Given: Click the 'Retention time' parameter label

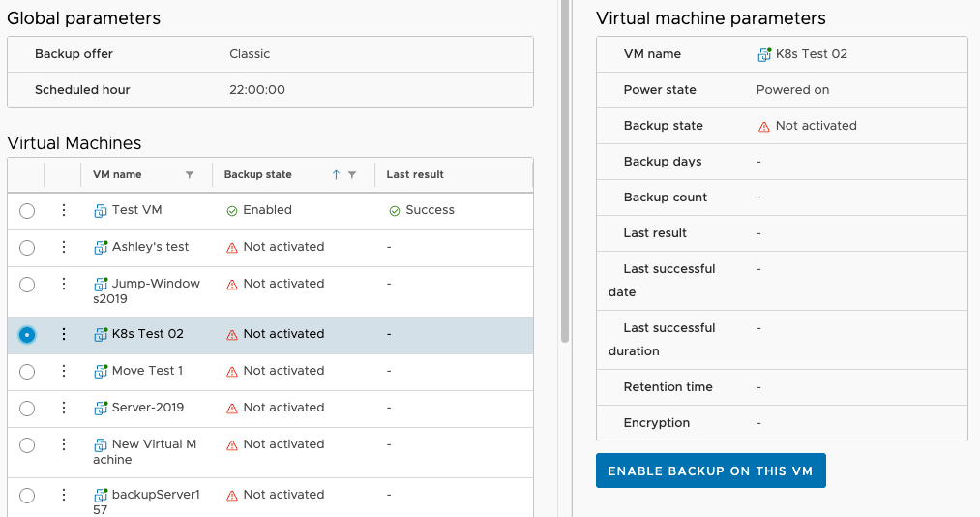Looking at the screenshot, I should tap(668, 386).
